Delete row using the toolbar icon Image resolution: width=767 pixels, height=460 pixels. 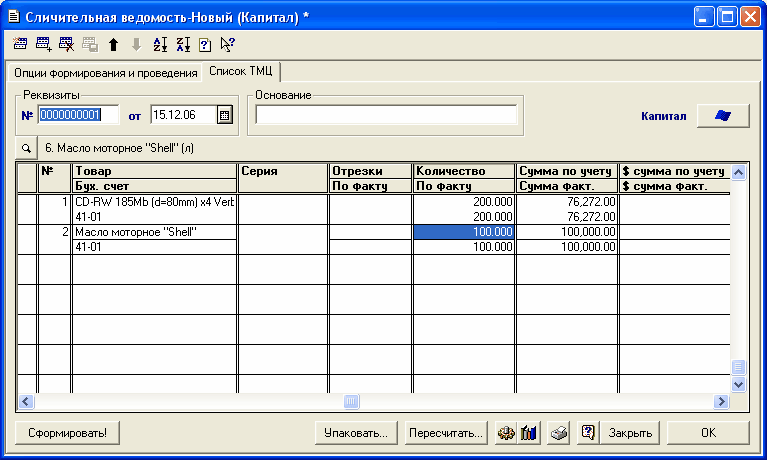pos(67,44)
